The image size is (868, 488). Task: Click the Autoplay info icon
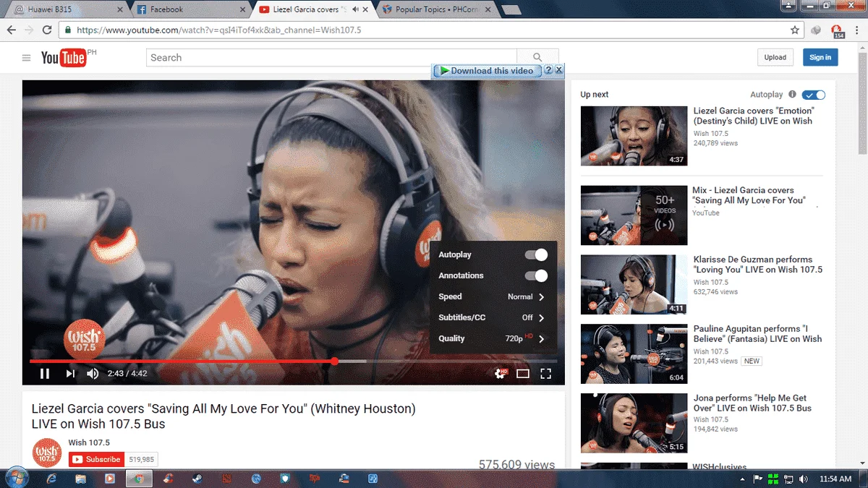(792, 95)
